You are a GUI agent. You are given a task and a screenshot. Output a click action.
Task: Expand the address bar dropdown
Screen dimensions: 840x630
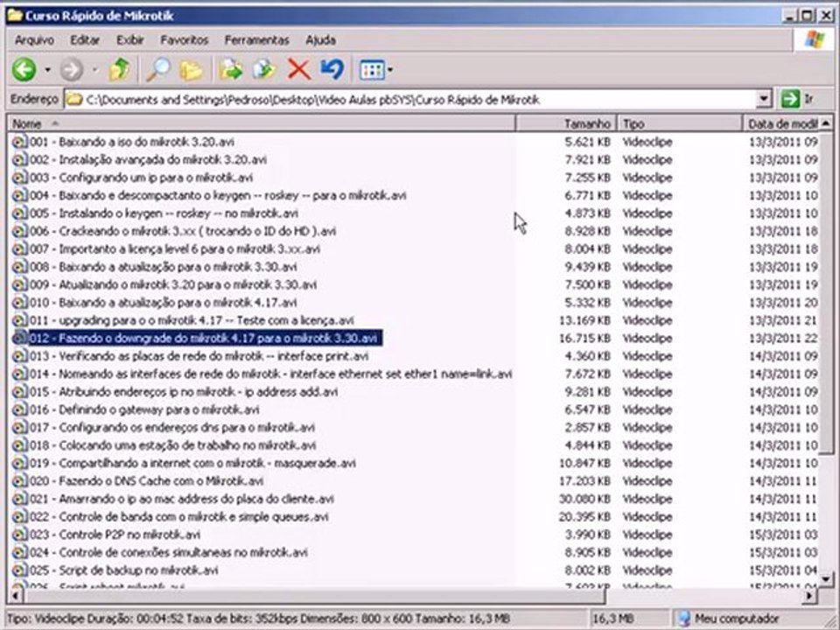point(764,99)
